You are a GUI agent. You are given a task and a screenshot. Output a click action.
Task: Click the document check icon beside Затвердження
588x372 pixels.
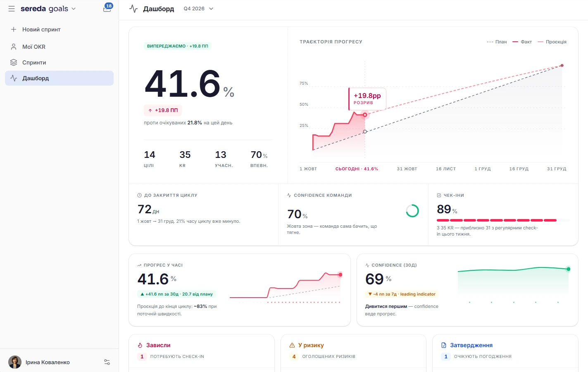pyautogui.click(x=444, y=345)
